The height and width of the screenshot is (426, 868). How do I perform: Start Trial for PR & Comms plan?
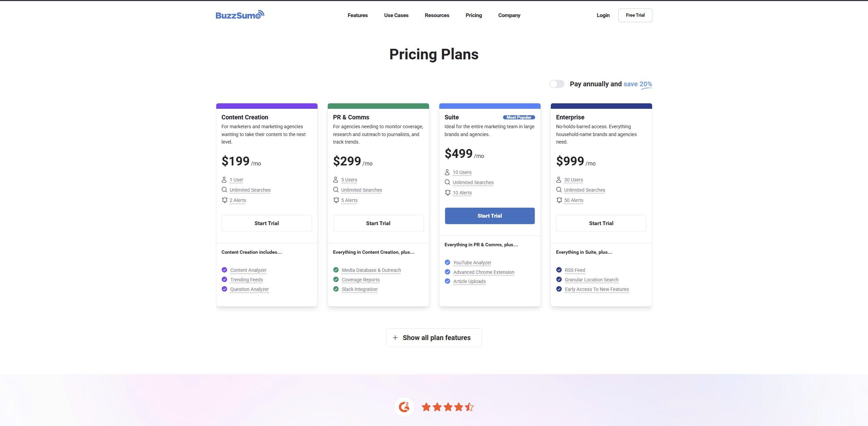pyautogui.click(x=378, y=223)
